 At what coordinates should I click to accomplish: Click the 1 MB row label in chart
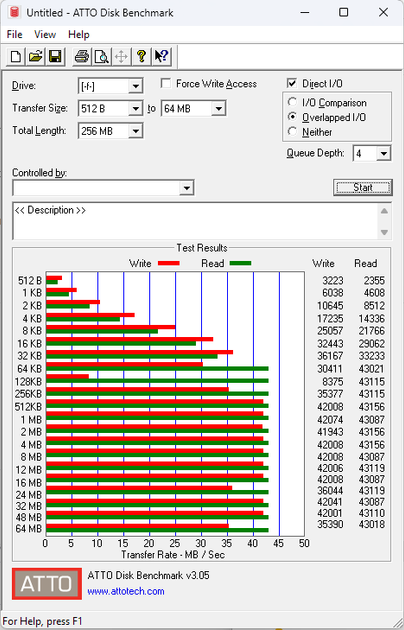click(31, 420)
